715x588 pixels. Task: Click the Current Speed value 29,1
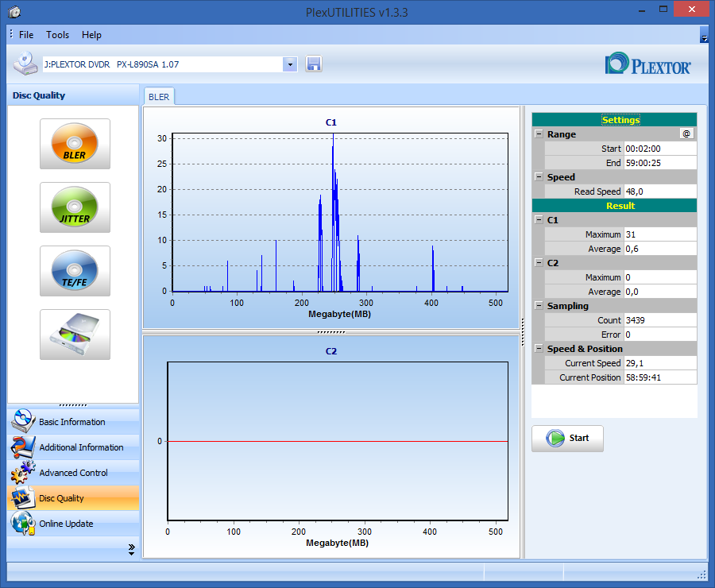[660, 363]
